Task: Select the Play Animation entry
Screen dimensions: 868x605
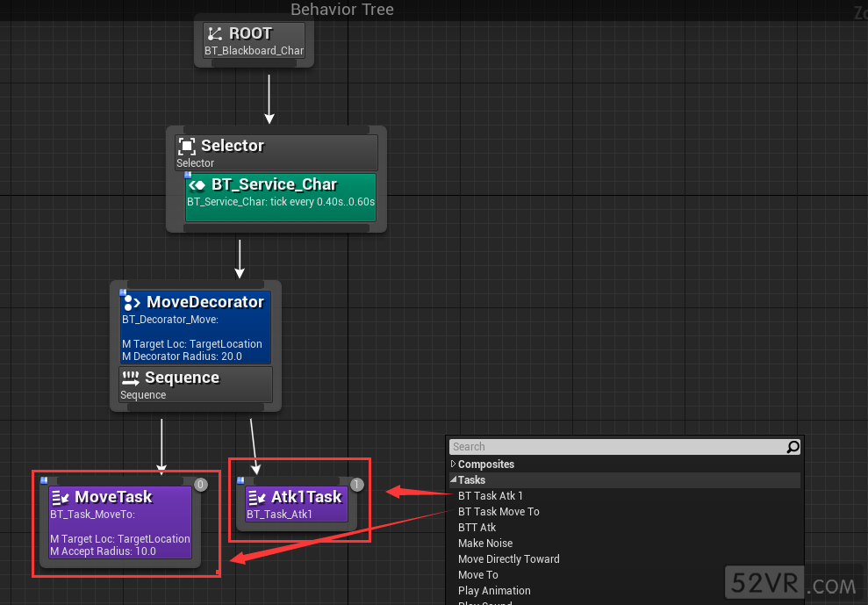Action: [x=494, y=591]
